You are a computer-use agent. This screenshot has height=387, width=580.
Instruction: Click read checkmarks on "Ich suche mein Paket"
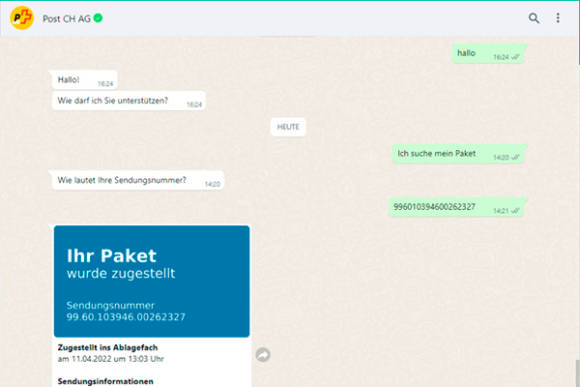point(516,158)
